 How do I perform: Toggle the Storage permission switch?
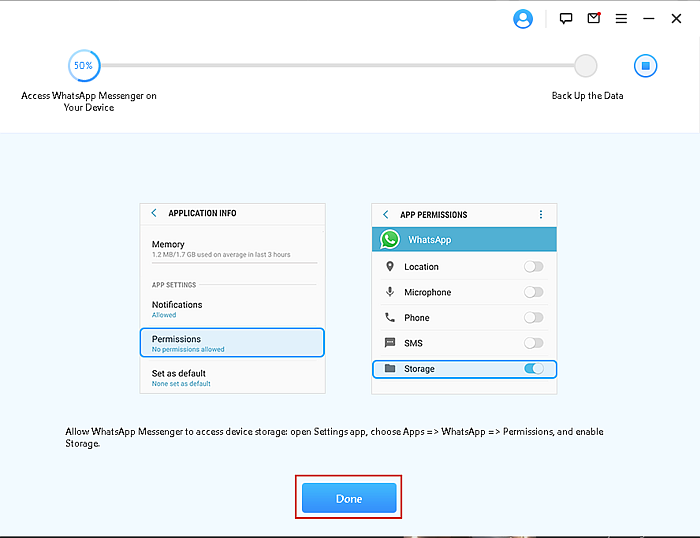pyautogui.click(x=533, y=368)
